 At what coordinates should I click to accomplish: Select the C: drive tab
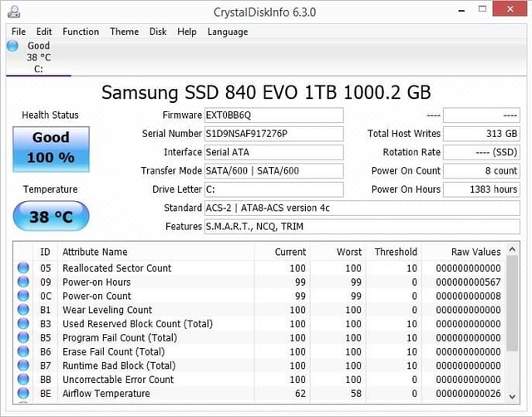pyautogui.click(x=38, y=57)
